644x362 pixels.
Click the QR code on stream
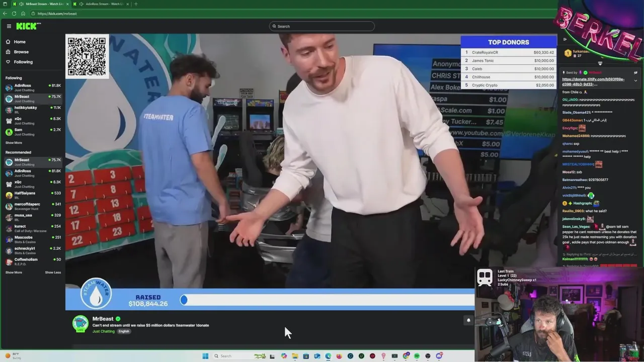(87, 56)
